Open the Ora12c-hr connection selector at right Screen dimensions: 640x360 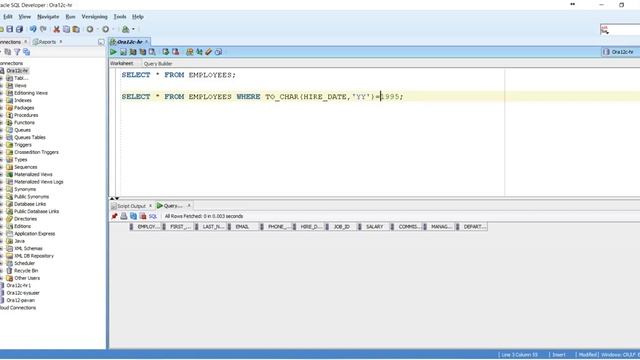pos(620,52)
